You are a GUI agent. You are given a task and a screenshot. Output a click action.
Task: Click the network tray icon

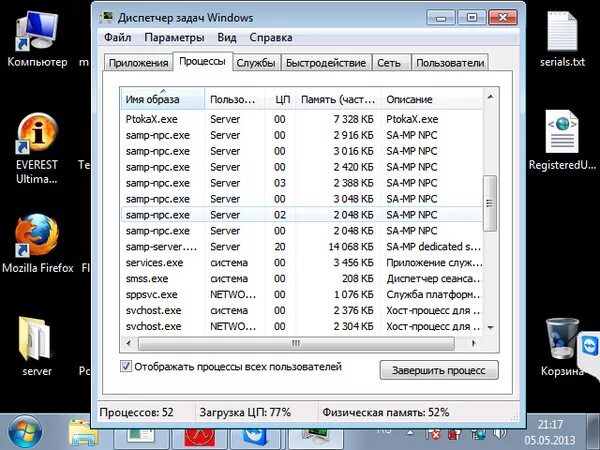point(477,434)
